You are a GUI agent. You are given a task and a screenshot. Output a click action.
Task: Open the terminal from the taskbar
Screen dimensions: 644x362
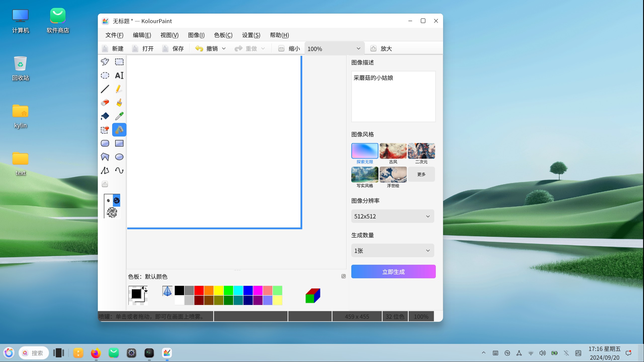point(149,353)
